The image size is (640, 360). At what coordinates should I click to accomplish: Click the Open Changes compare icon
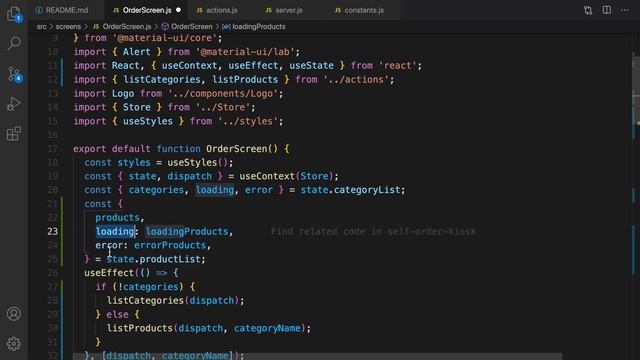[588, 10]
